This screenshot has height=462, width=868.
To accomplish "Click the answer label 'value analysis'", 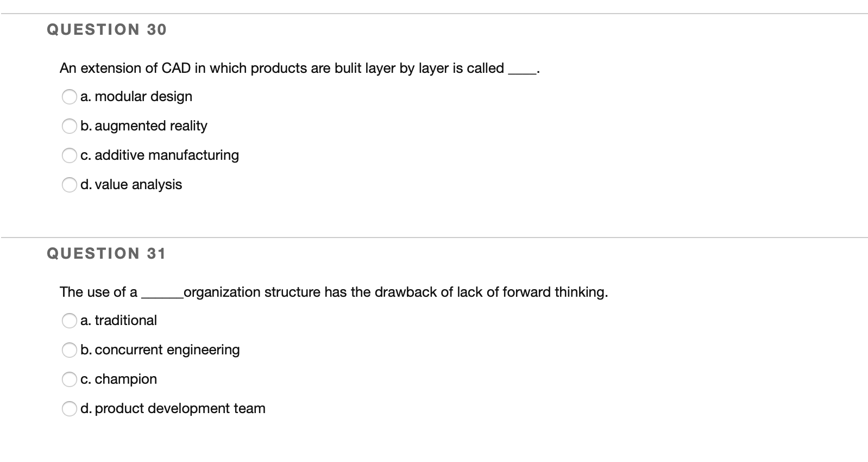I will [x=131, y=185].
